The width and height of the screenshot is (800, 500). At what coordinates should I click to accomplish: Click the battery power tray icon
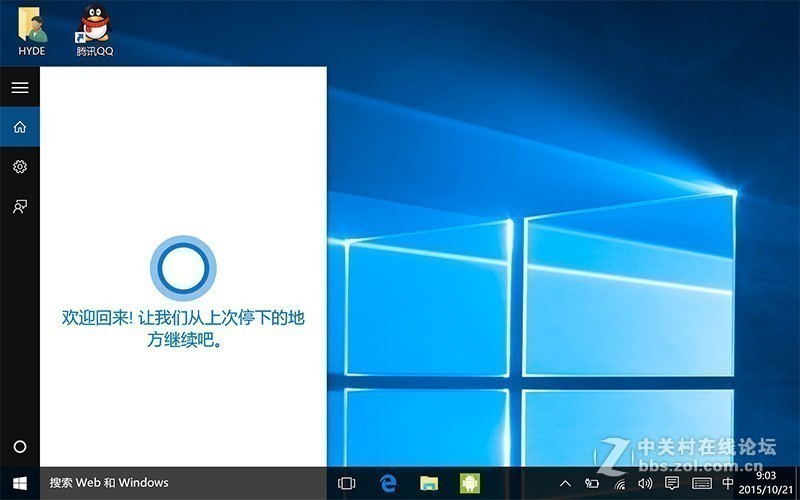[592, 483]
